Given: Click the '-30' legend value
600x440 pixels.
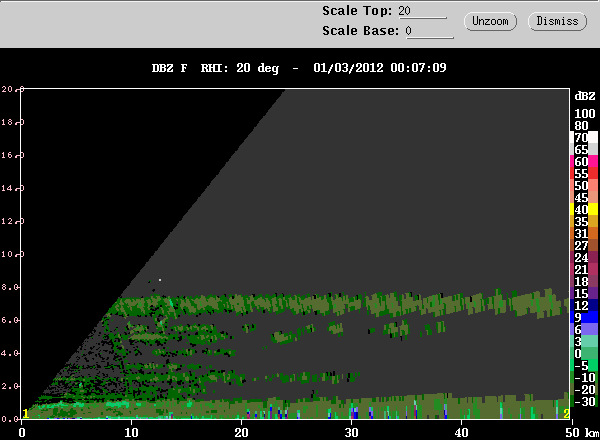Looking at the screenshot, I should coord(585,401).
